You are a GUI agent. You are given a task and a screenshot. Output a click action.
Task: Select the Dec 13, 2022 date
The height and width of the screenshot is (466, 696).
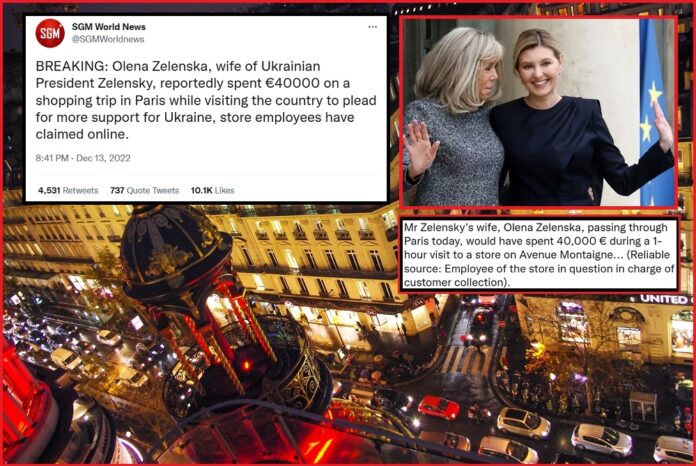(103, 158)
